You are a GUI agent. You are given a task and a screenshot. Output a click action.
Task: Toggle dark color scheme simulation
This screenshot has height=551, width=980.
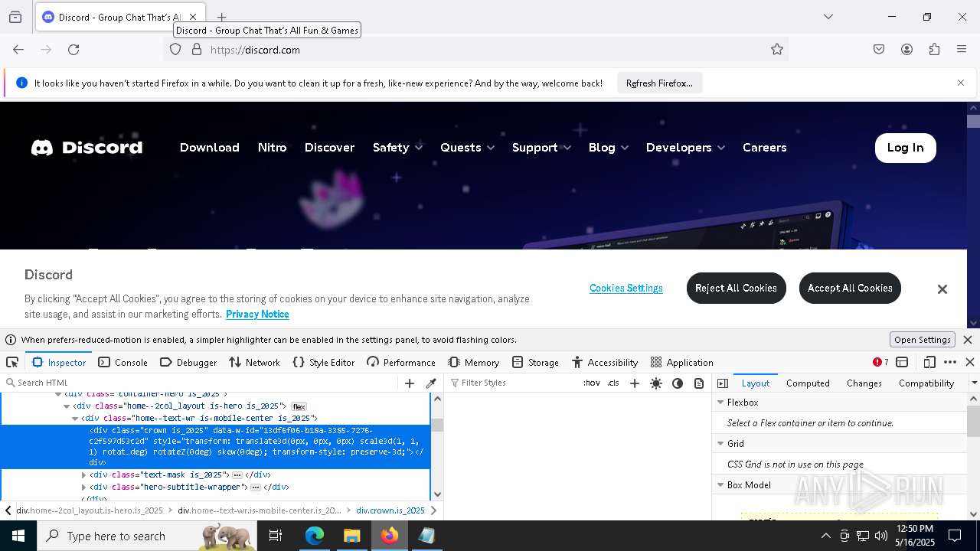click(x=678, y=383)
